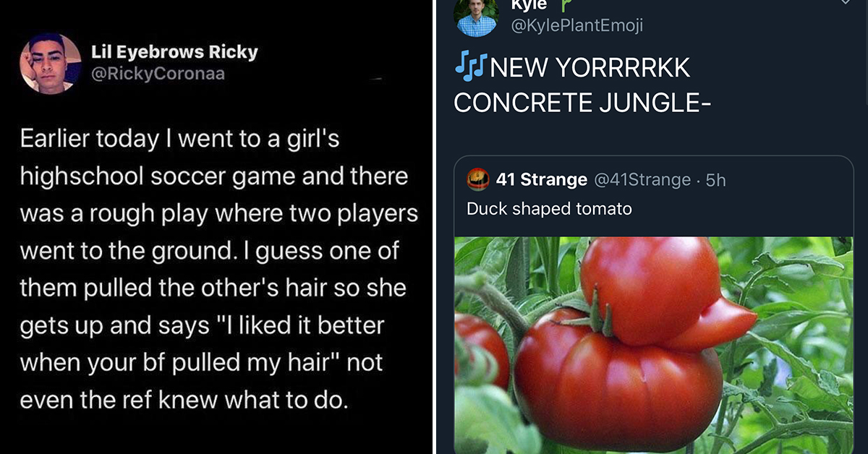Open the @RickyCoronaa handle

coord(158,74)
